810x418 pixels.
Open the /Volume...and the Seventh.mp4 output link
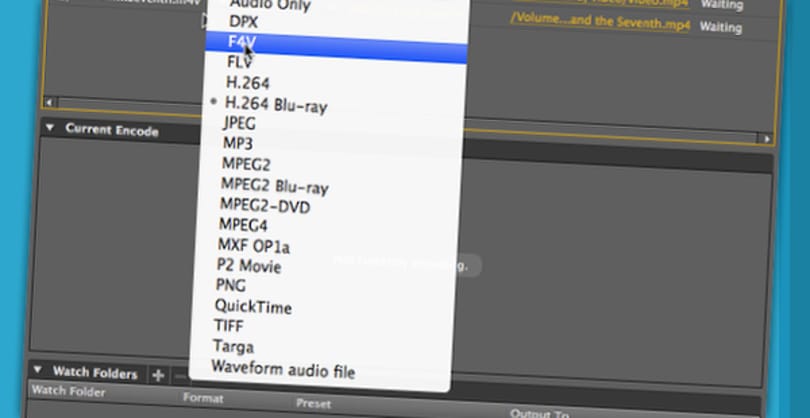pos(600,22)
